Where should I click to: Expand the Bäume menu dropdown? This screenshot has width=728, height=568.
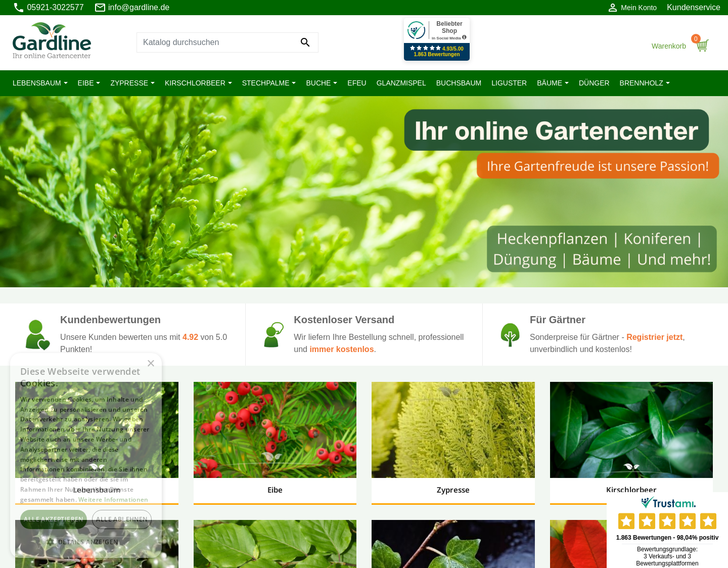coord(553,83)
